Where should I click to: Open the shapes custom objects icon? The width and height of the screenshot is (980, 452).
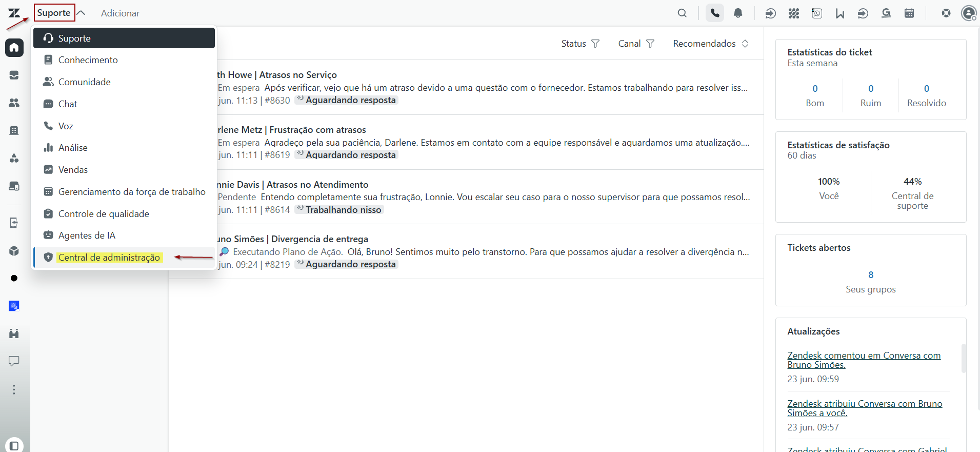coord(14,158)
